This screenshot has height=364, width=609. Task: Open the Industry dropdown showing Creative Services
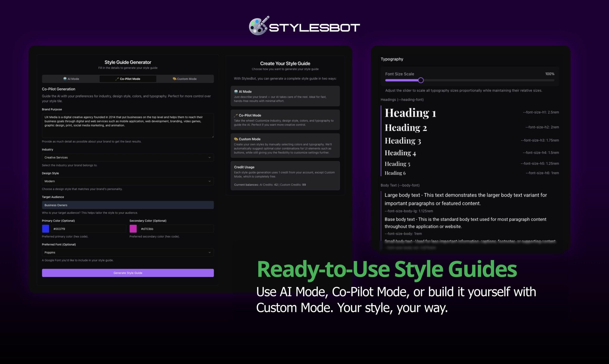pos(128,158)
